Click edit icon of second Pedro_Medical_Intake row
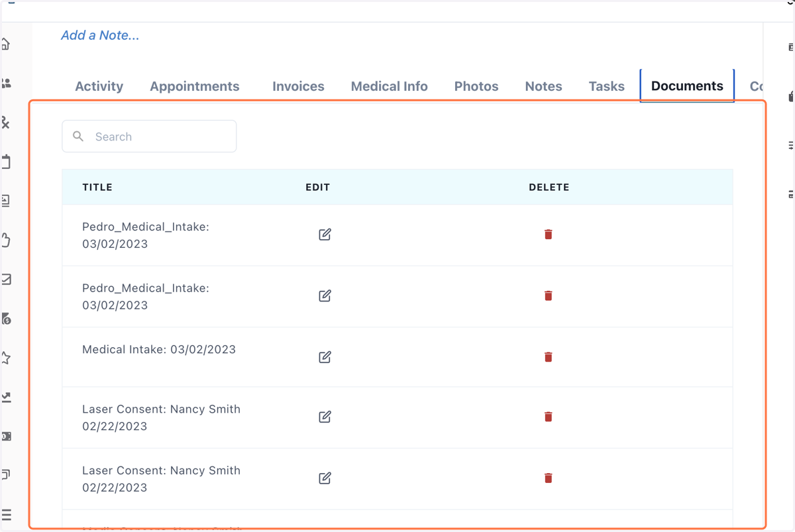This screenshot has height=532, width=795. click(325, 296)
